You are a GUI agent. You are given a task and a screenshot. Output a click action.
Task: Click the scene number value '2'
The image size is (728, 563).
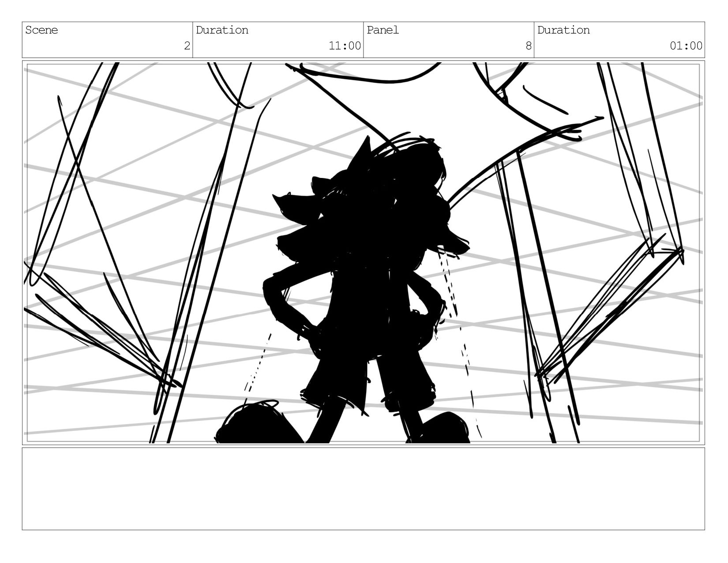click(187, 46)
